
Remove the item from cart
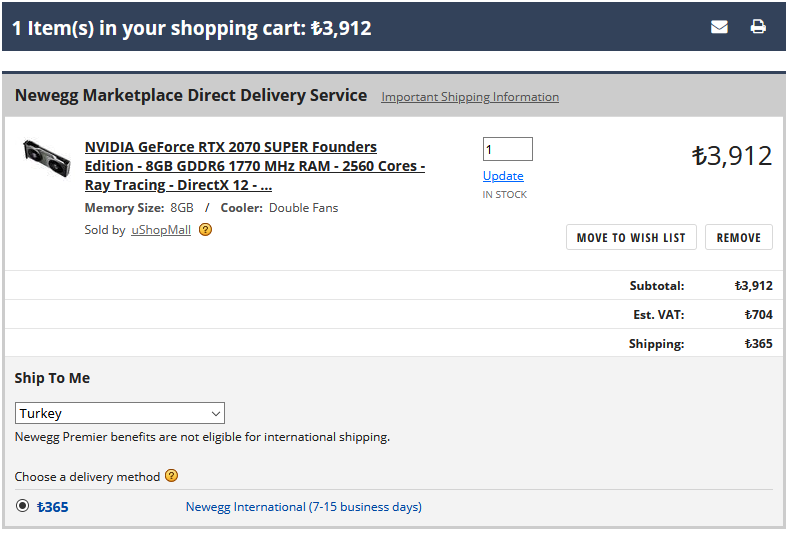(x=738, y=237)
